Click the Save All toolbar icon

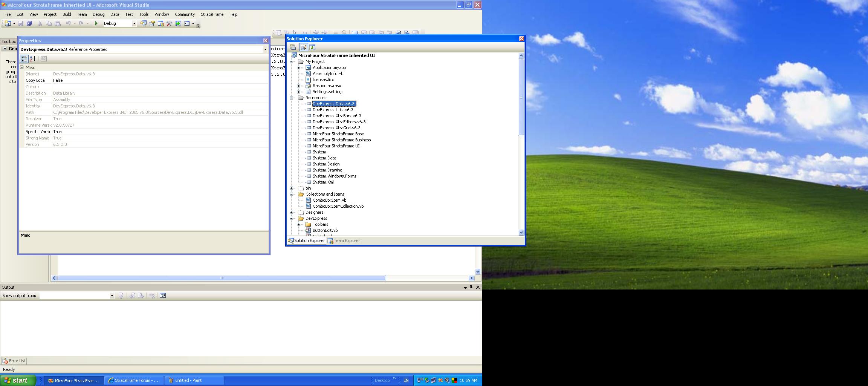29,23
